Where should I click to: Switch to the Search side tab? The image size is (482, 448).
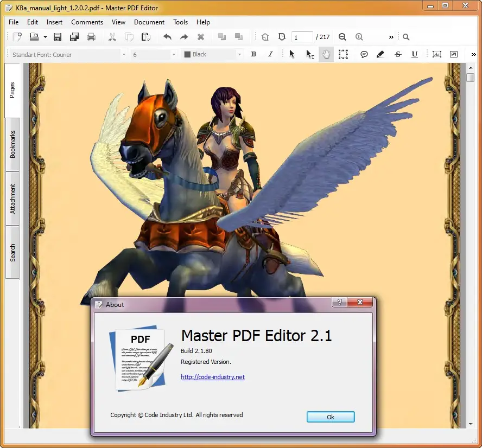12,253
